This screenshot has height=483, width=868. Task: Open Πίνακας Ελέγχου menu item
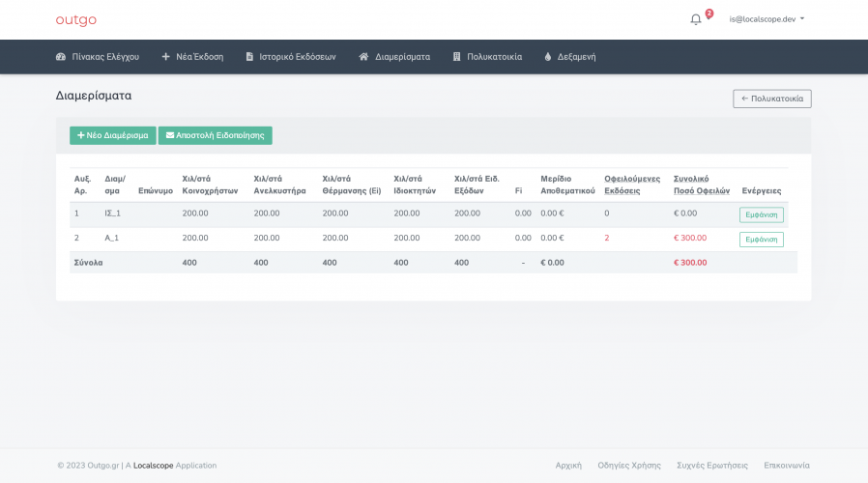105,56
